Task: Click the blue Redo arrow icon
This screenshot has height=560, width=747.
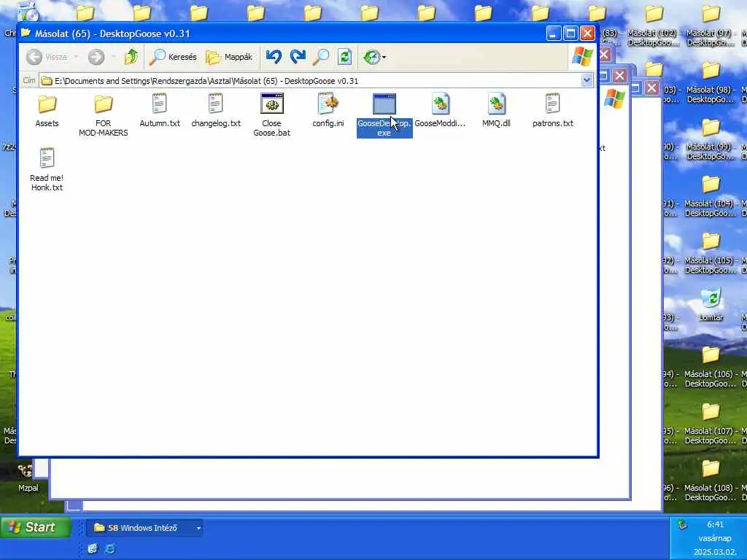Action: [x=298, y=57]
